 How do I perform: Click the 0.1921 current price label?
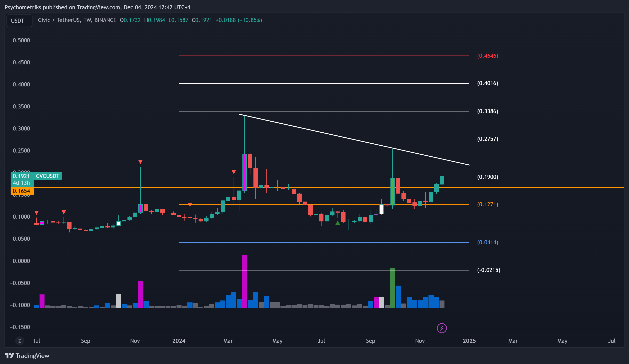pyautogui.click(x=22, y=179)
